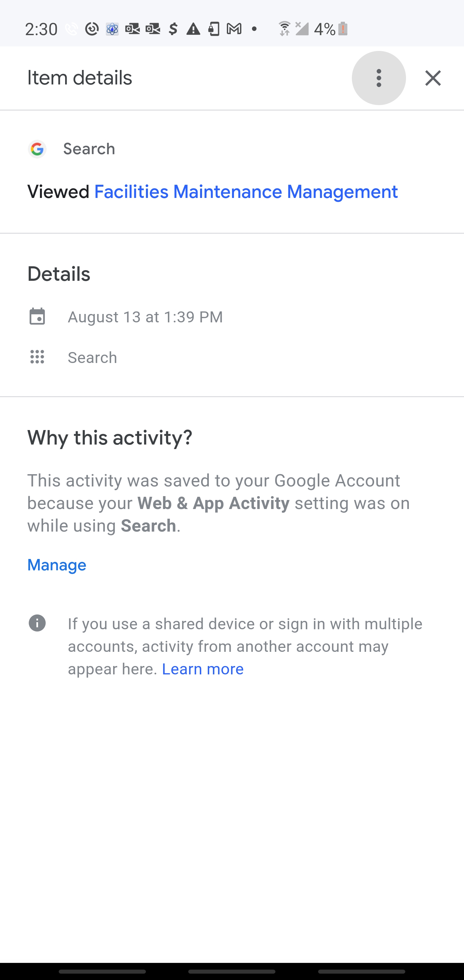Screen dimensions: 464x980
Task: Tap the Item details header title
Action: pyautogui.click(x=80, y=78)
